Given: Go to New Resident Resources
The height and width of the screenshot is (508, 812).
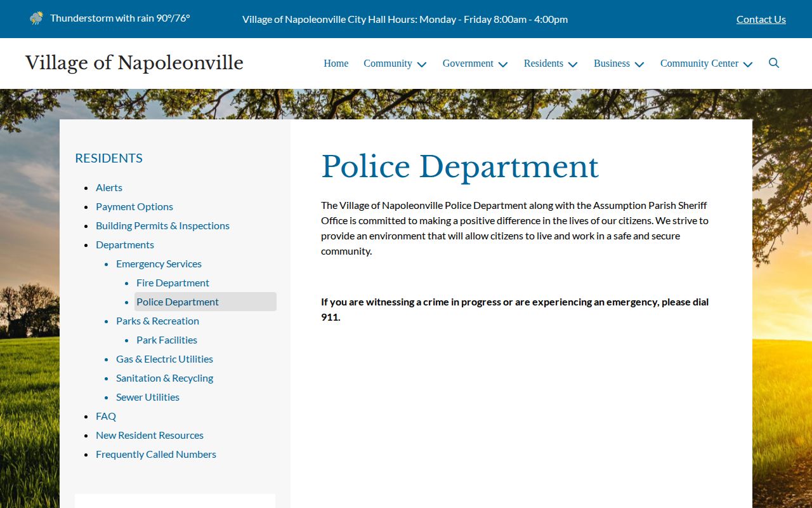Looking at the screenshot, I should (x=150, y=435).
